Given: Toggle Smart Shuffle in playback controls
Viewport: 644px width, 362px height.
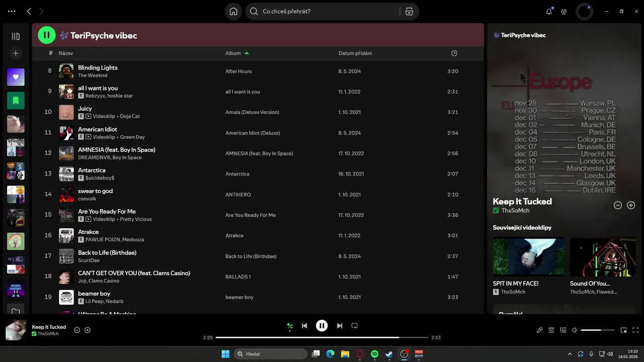Looking at the screenshot, I should [289, 326].
